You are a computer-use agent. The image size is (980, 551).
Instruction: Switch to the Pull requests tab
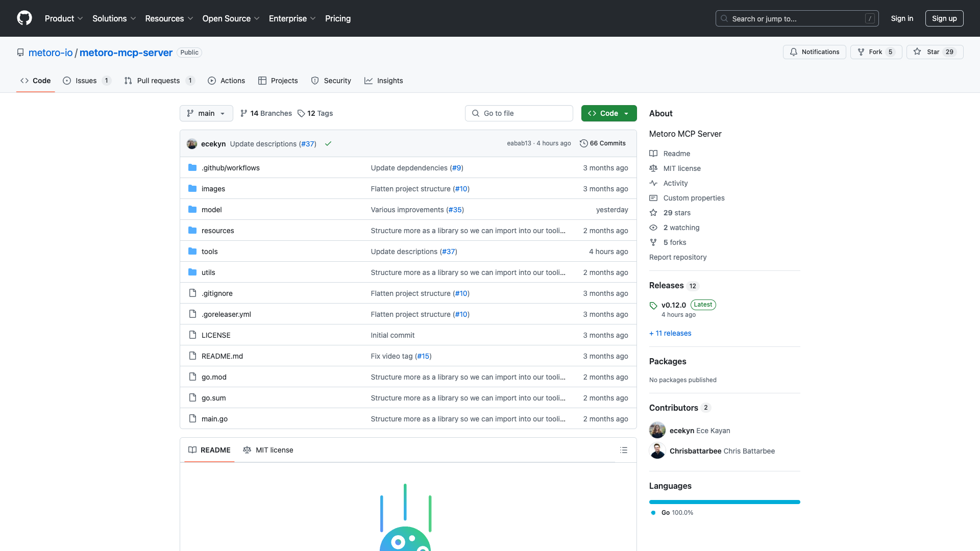point(158,81)
